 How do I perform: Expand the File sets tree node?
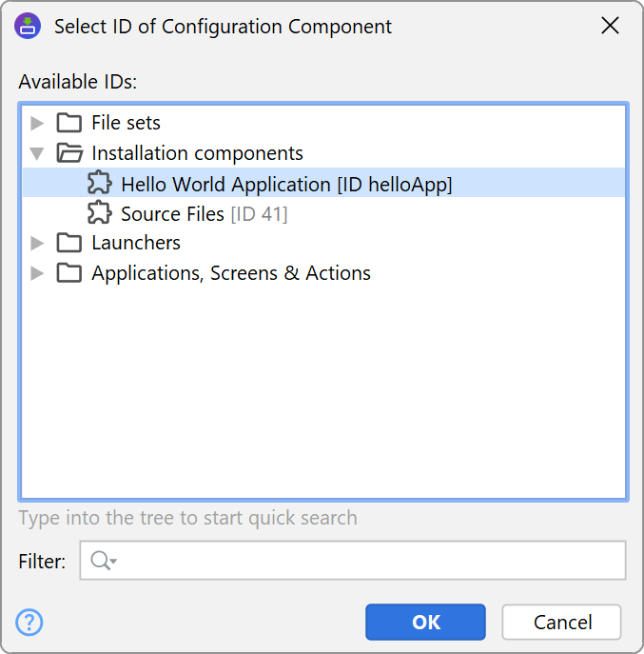(37, 123)
